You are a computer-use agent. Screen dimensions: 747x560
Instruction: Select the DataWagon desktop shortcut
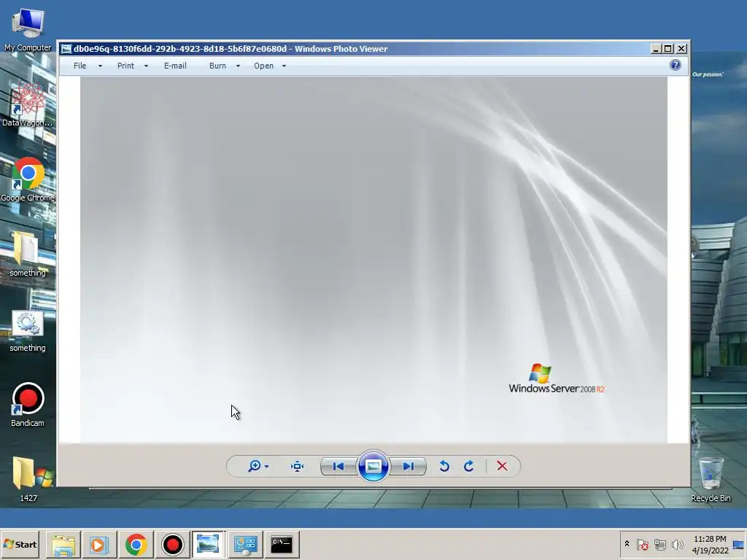click(x=28, y=105)
